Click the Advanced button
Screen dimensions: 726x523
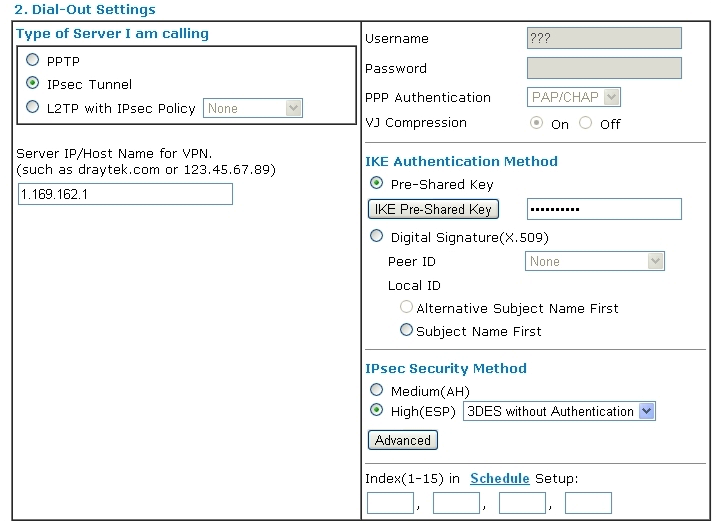[x=402, y=440]
